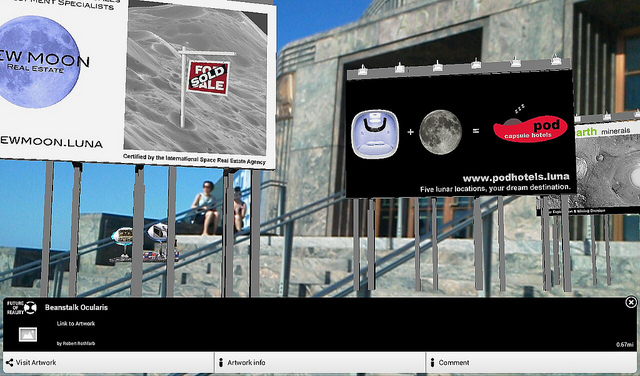Image resolution: width=640 pixels, height=376 pixels.
Task: Click the share icon beside Visit Artwork
Action: pos(9,363)
